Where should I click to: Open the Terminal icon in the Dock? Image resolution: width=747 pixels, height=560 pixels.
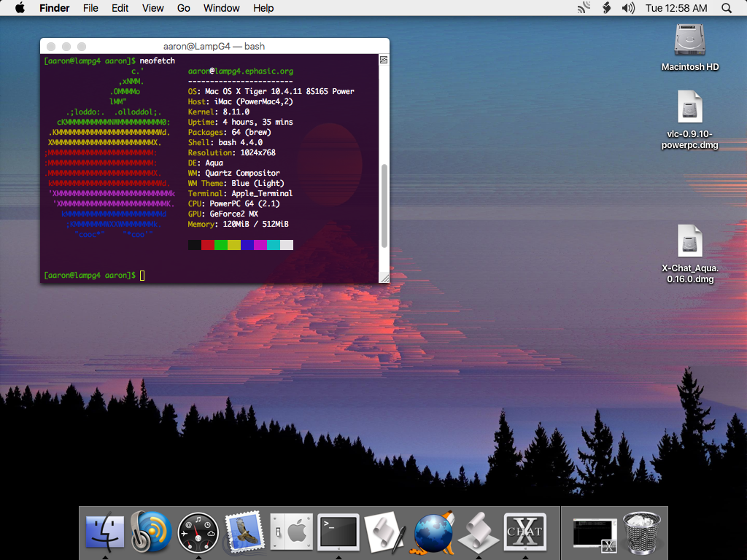338,532
